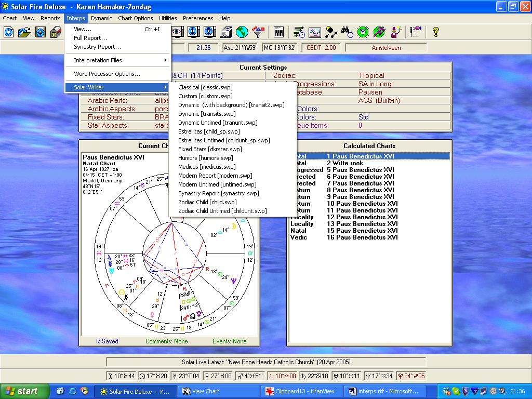Click the wizard icon in the toolbar
The width and height of the screenshot is (532, 399).
click(x=396, y=32)
